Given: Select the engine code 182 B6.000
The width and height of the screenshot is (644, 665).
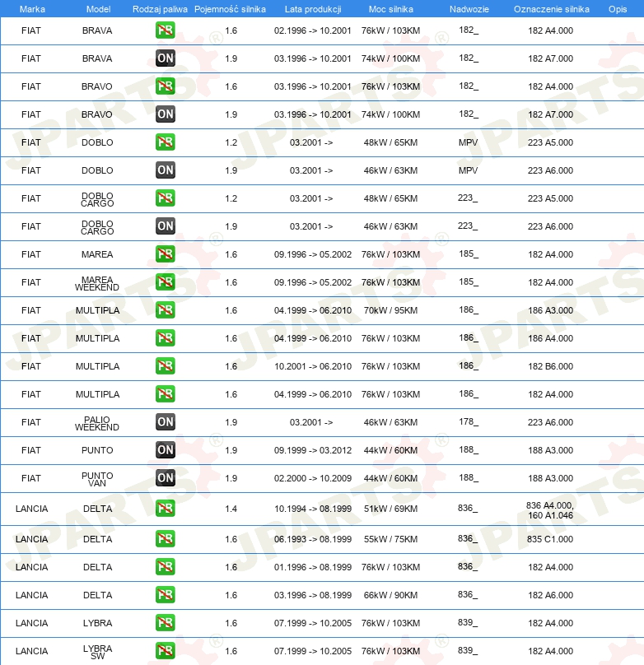Looking at the screenshot, I should click(550, 366).
